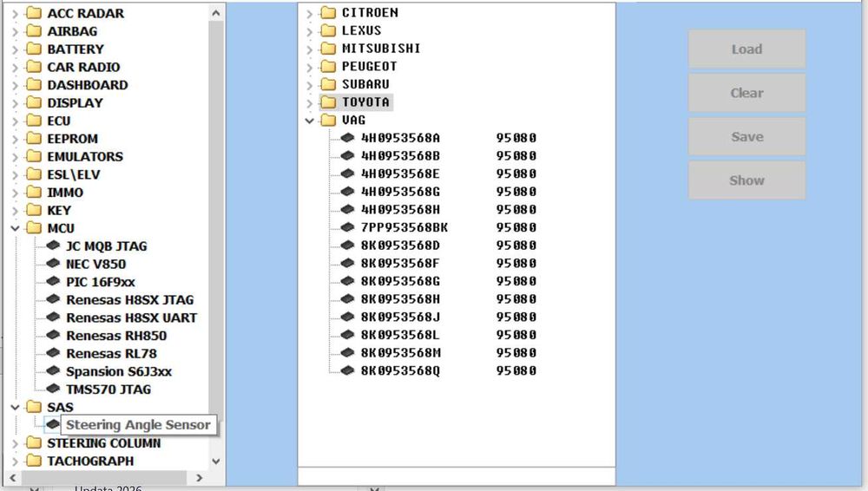Screen dimensions: 868x491
Task: Expand the IMMO folder
Action: (x=15, y=193)
